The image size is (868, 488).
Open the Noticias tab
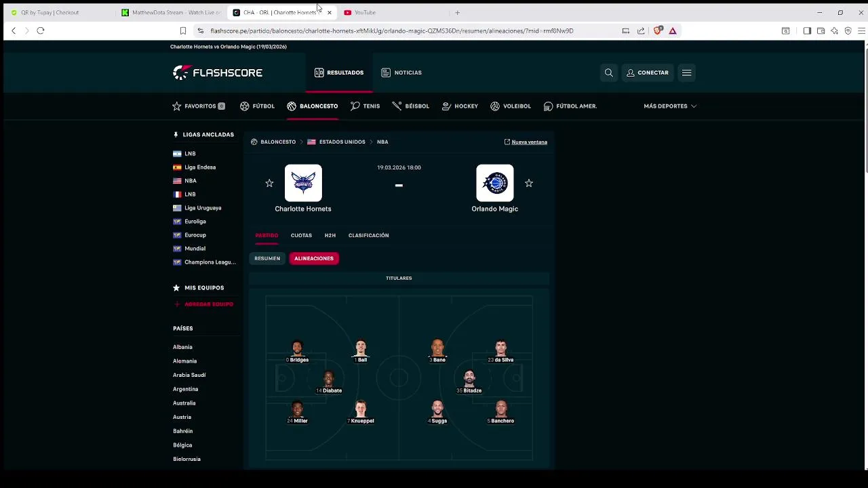point(401,73)
